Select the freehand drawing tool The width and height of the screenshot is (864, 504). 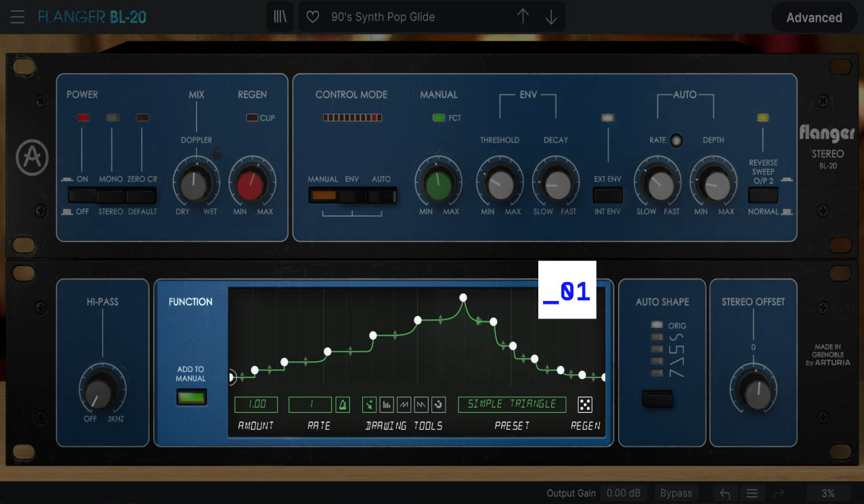tap(370, 404)
